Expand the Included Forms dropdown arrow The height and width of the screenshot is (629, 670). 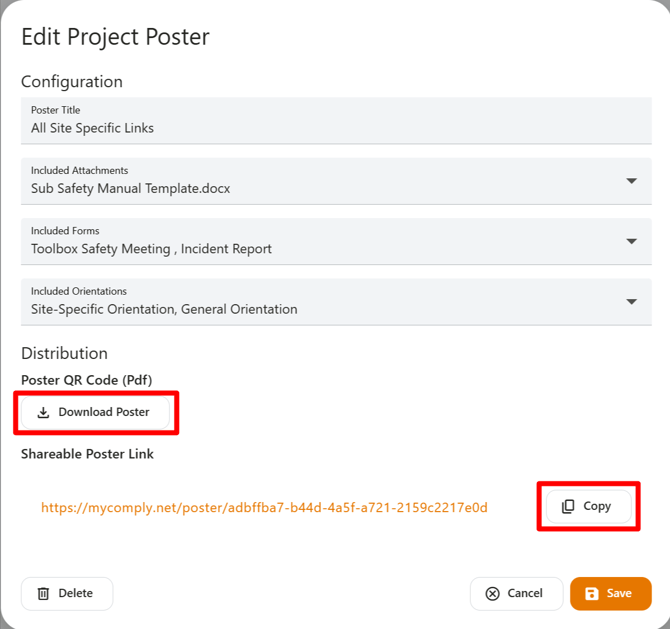pos(632,241)
